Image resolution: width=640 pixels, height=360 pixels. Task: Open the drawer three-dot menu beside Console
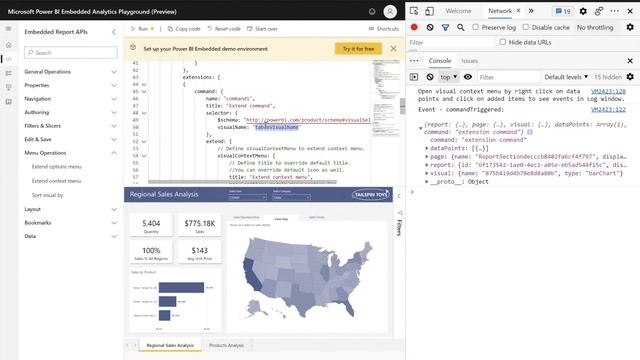[x=414, y=60]
